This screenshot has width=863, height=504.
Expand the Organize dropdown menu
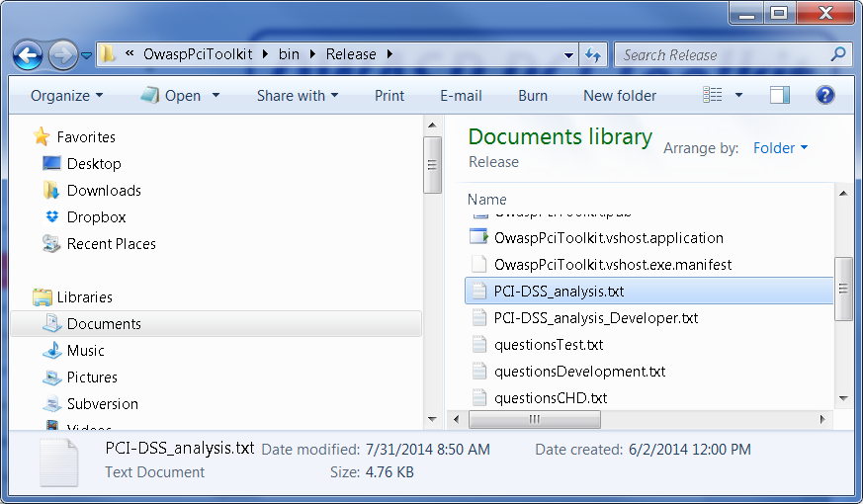click(x=66, y=96)
